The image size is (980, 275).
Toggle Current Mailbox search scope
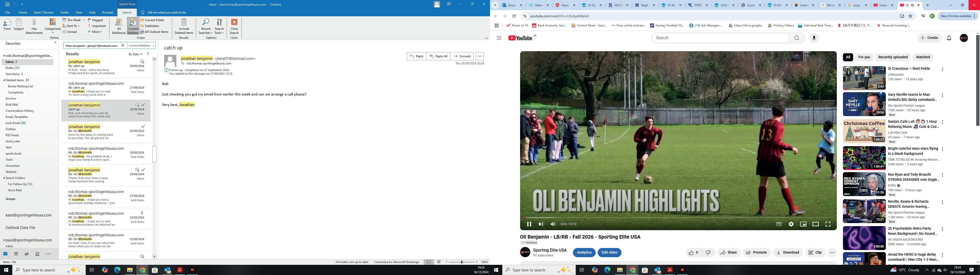coord(133,26)
